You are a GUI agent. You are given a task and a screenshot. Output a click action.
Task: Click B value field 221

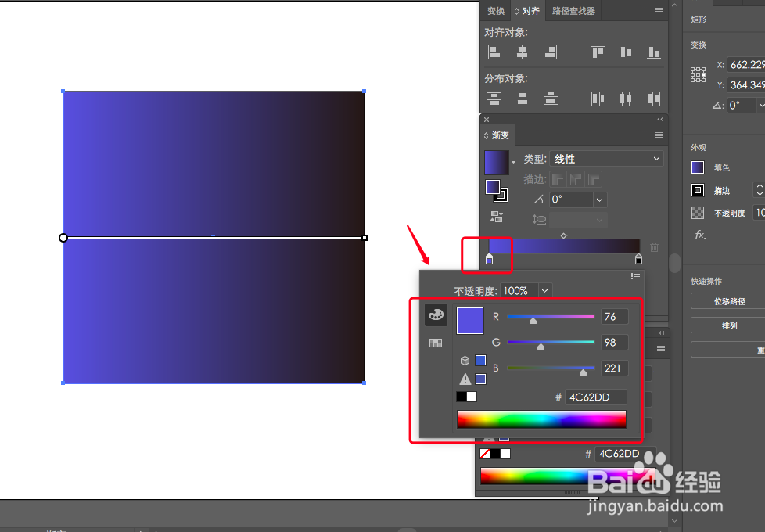coord(614,368)
